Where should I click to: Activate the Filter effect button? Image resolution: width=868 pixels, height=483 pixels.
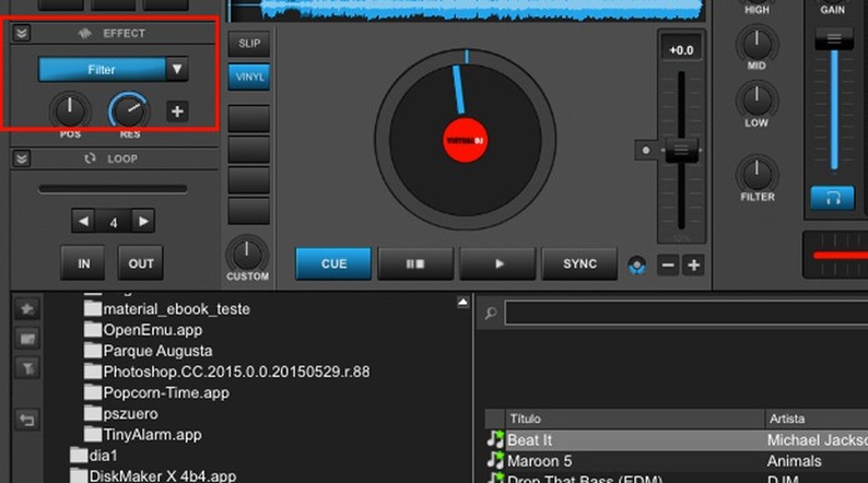(101, 69)
